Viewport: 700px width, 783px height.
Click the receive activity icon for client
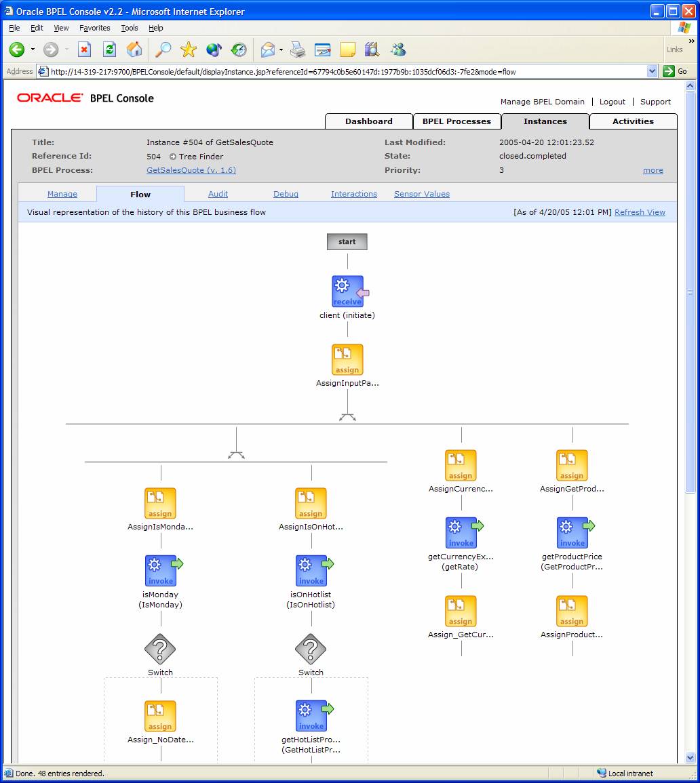(x=347, y=292)
